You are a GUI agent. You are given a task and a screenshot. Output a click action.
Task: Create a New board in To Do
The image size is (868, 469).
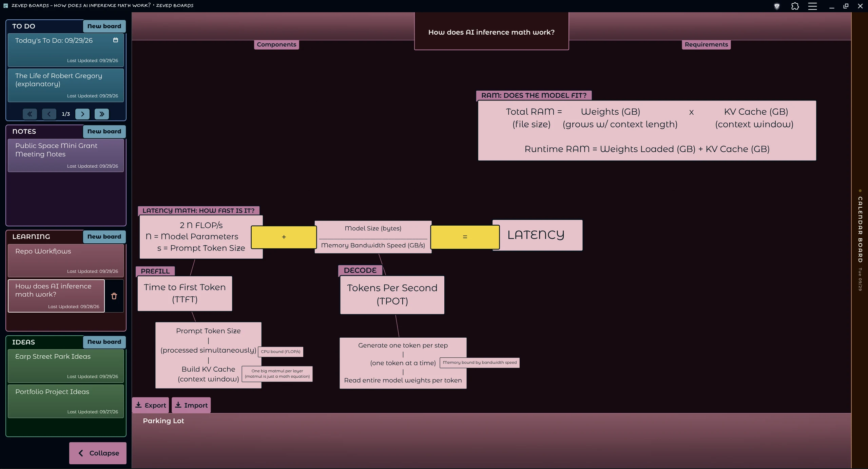104,26
